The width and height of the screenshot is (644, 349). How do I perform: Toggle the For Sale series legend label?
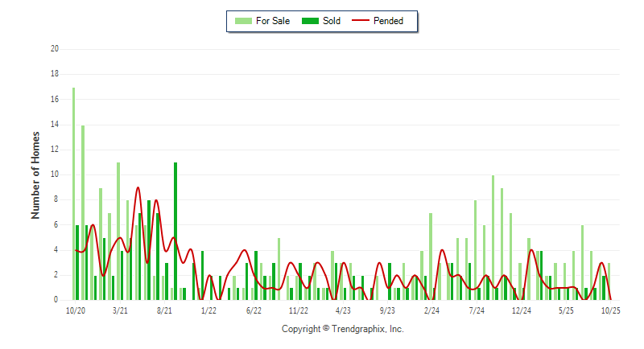tap(273, 21)
